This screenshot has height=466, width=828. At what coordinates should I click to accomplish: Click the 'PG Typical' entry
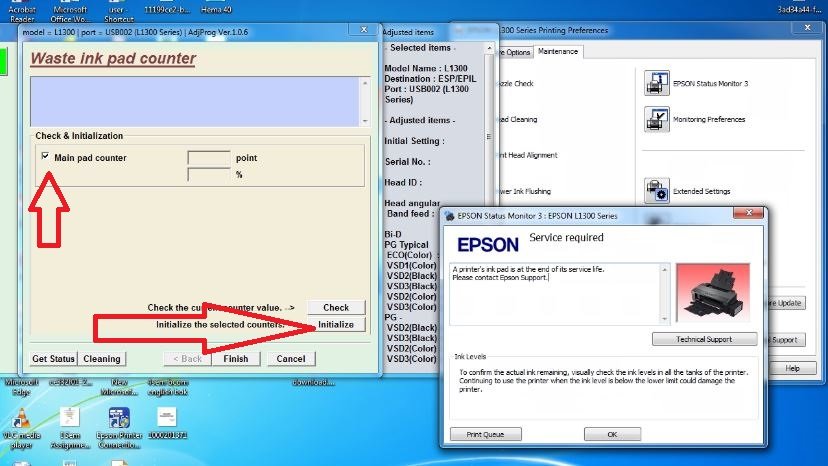406,245
